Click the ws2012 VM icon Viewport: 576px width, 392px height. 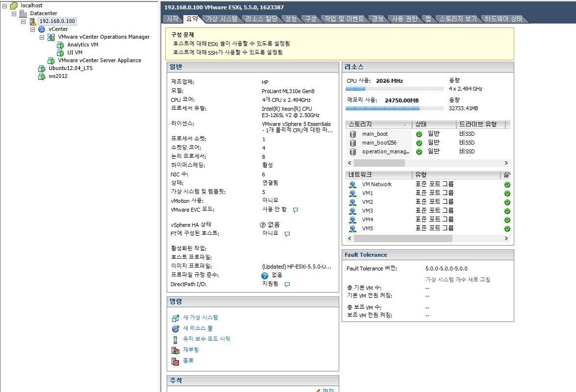point(42,76)
